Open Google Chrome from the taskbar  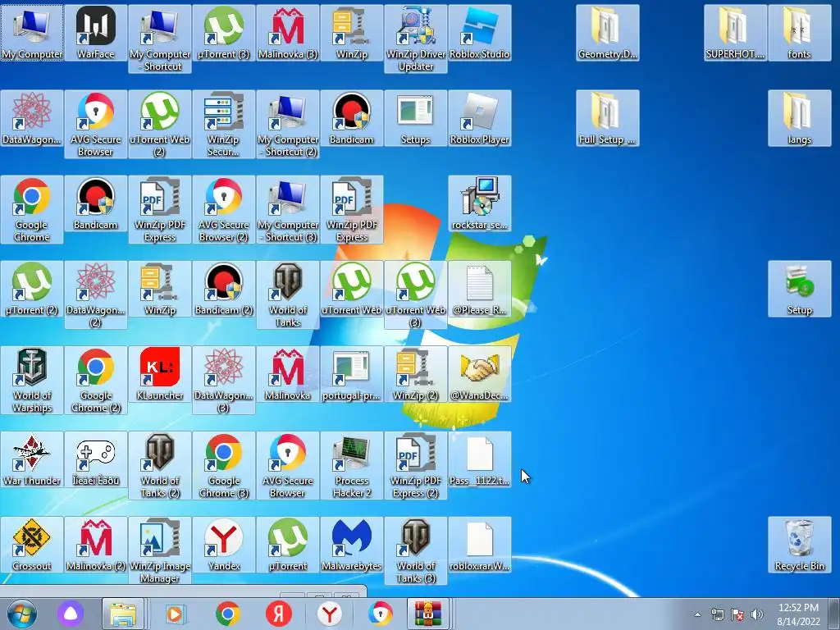[228, 614]
